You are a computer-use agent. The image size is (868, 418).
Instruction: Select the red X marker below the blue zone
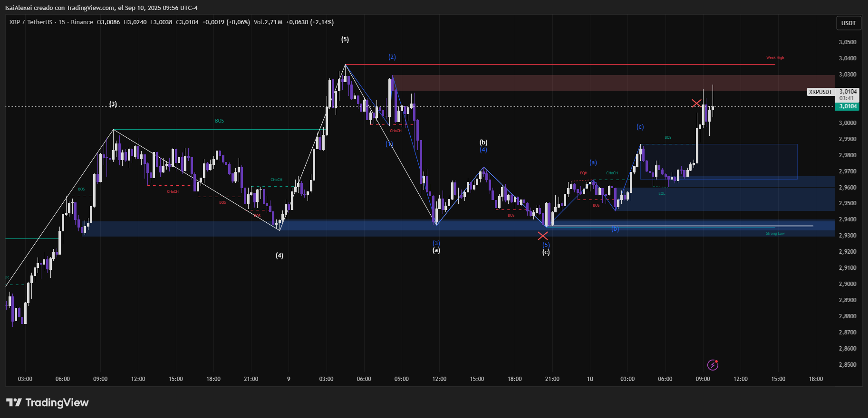[542, 236]
